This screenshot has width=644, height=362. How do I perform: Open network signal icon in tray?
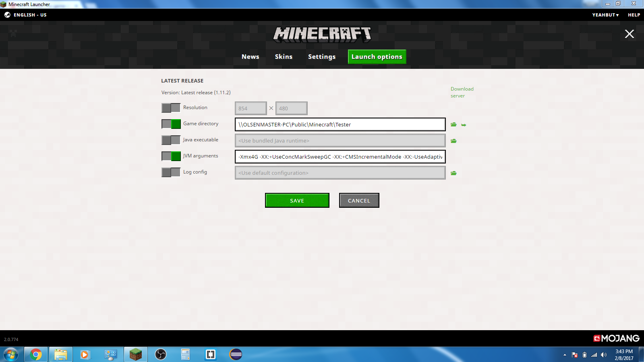click(594, 355)
